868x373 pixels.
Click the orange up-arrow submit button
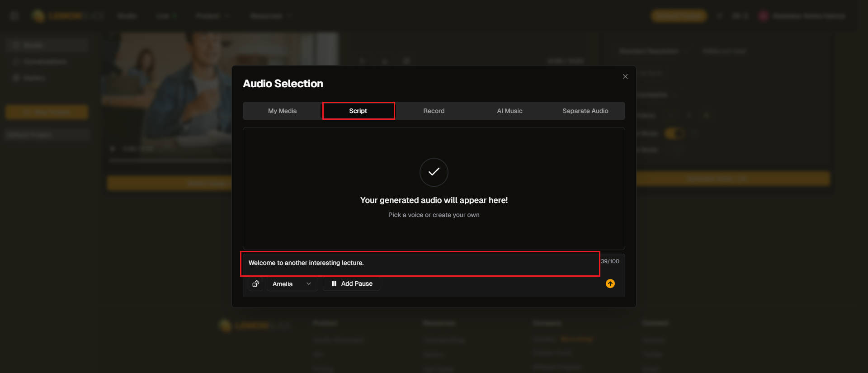[x=610, y=283]
